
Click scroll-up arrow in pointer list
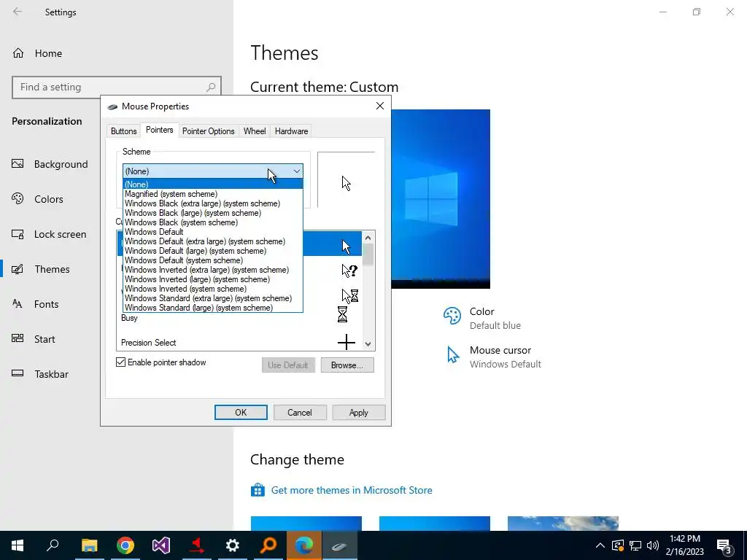tap(368, 237)
